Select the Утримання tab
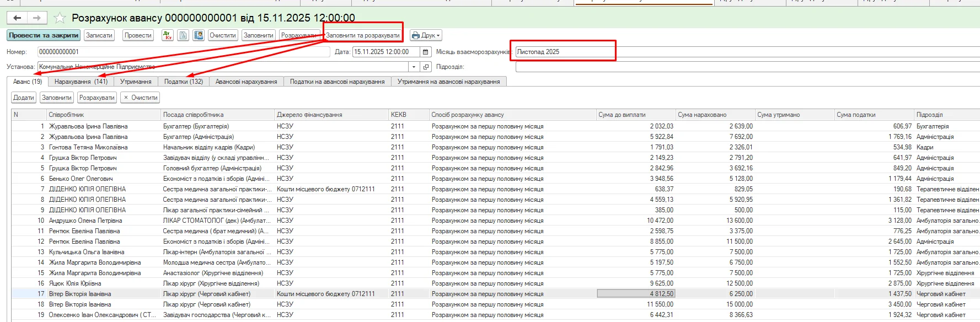 coord(136,82)
